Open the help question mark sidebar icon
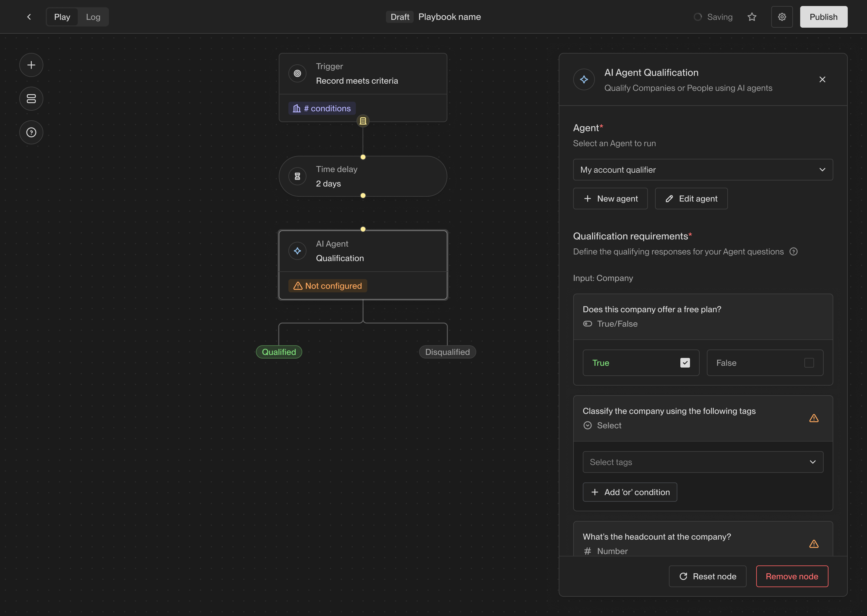867x616 pixels. 31,132
